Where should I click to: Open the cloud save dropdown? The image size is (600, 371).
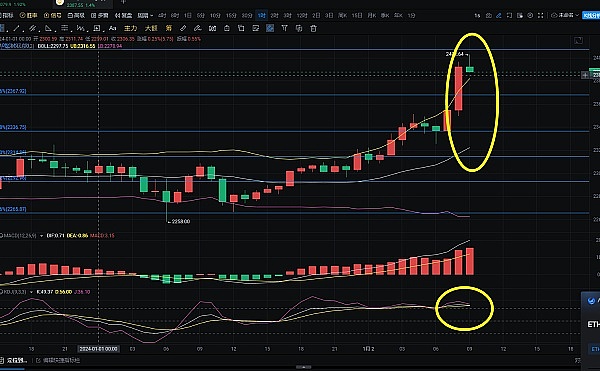565,15
